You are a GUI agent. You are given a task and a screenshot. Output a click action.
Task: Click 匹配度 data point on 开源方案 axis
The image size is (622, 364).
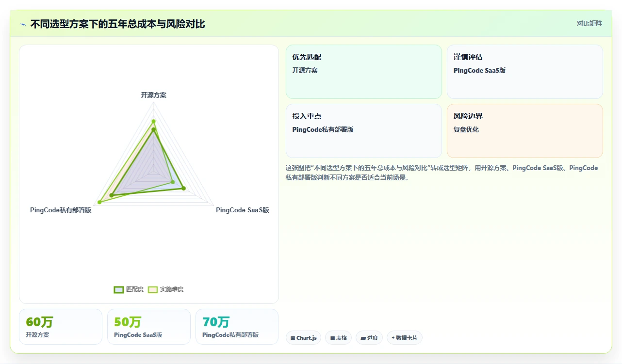coord(153,129)
